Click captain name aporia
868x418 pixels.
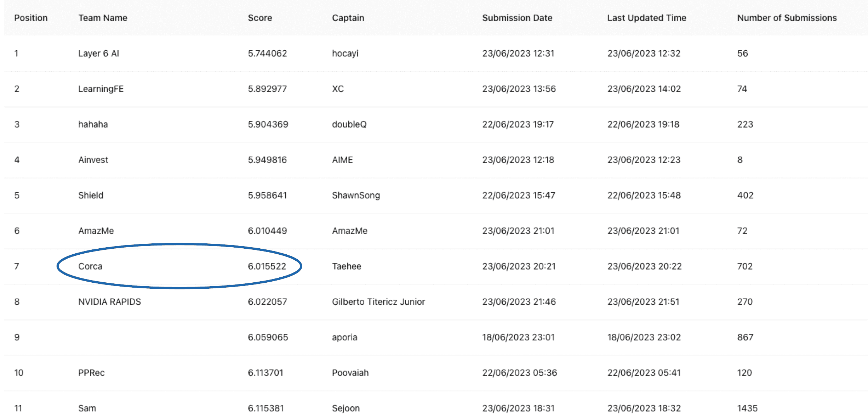tap(344, 337)
